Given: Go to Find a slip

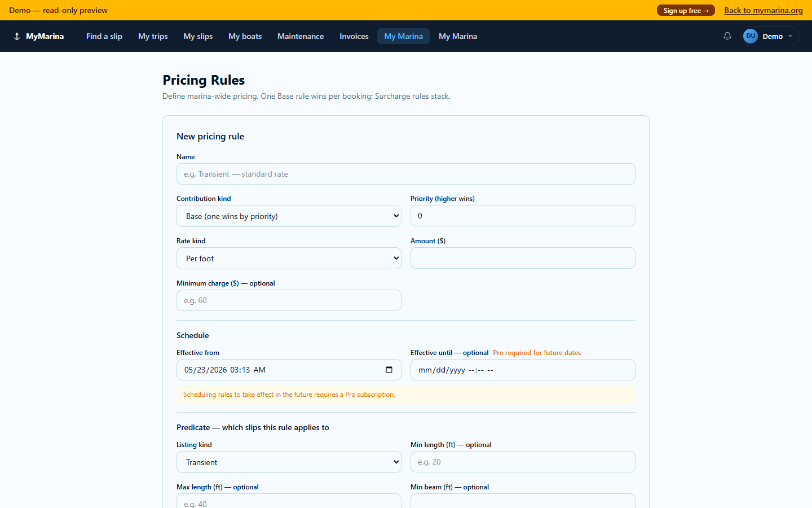Looking at the screenshot, I should coord(104,36).
